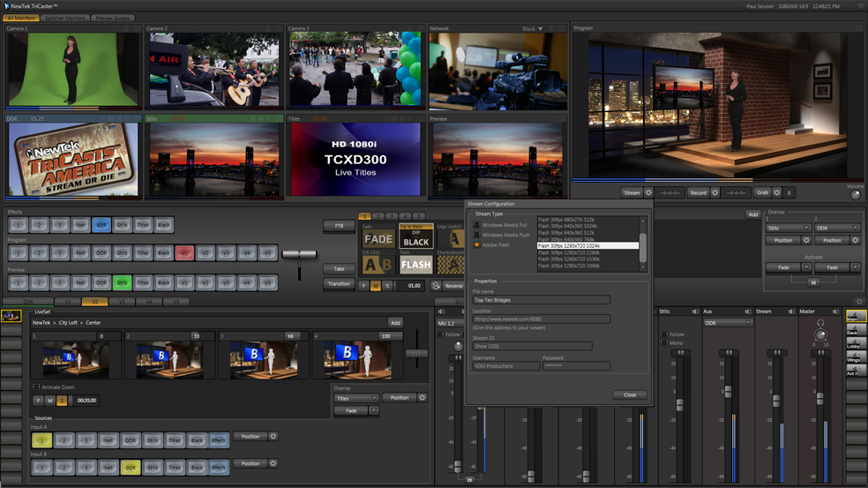Open Record settings gear icon
868x488 pixels.
tap(715, 192)
